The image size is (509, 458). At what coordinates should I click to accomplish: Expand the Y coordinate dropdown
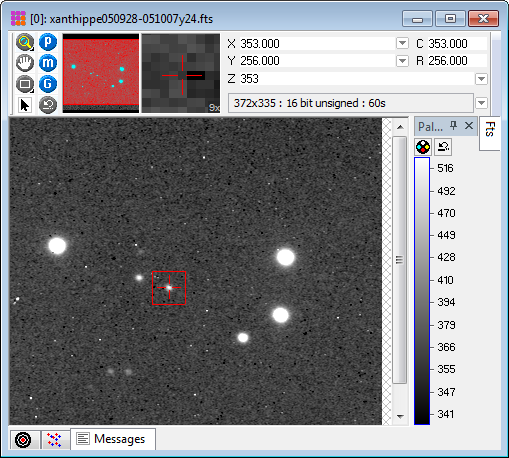pyautogui.click(x=402, y=61)
